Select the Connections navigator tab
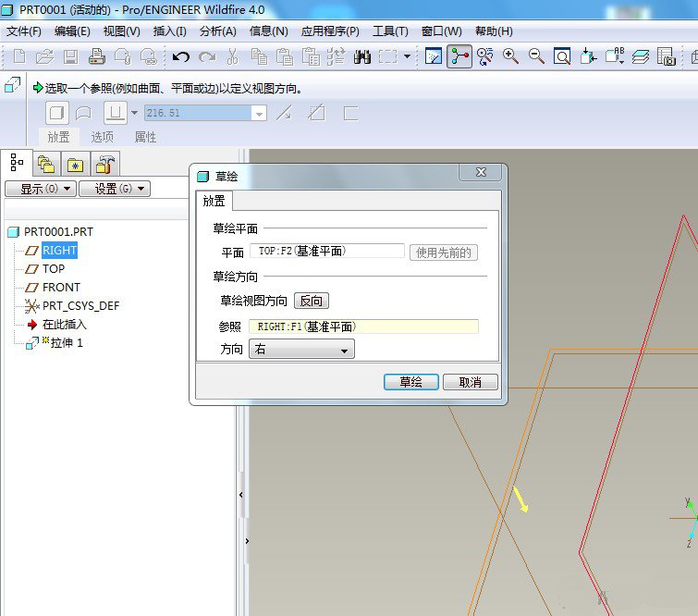This screenshot has width=698, height=616. 105,164
